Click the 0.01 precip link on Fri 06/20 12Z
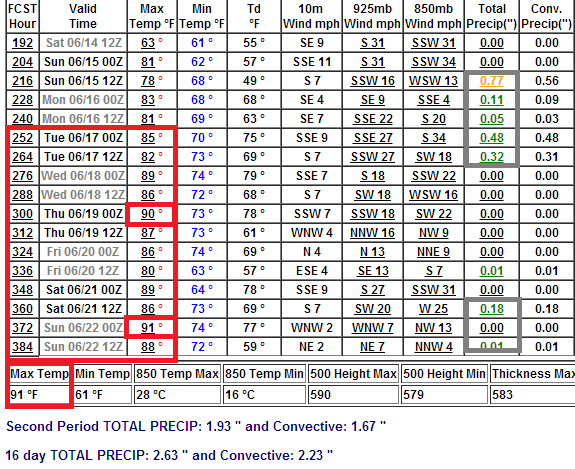The height and width of the screenshot is (469, 575). point(491,271)
